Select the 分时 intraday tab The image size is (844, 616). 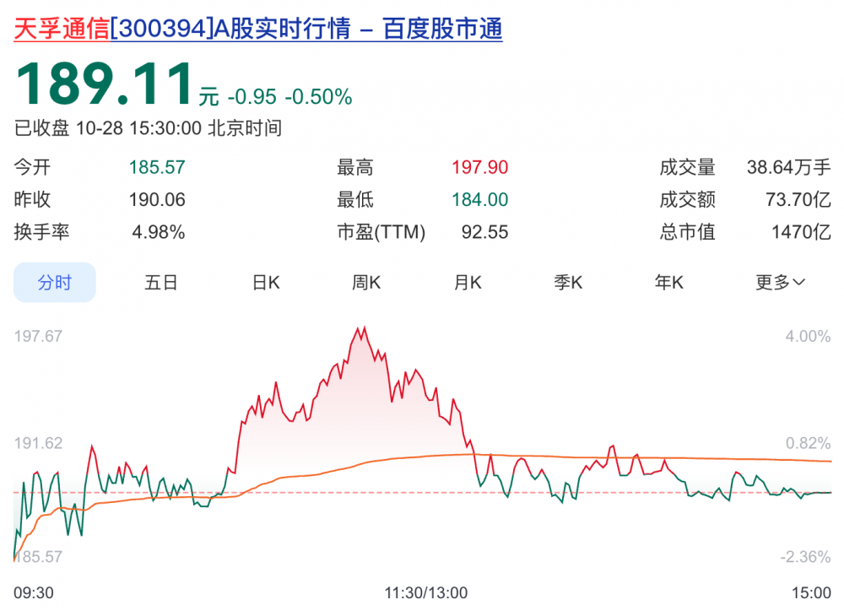pyautogui.click(x=55, y=283)
